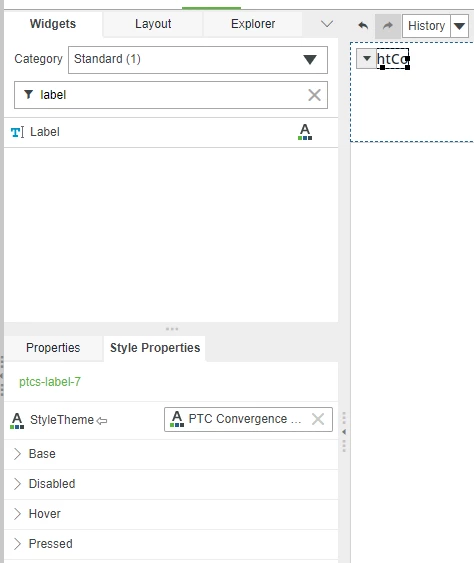Click the redo arrow icon
Image resolution: width=474 pixels, height=563 pixels.
tap(387, 26)
